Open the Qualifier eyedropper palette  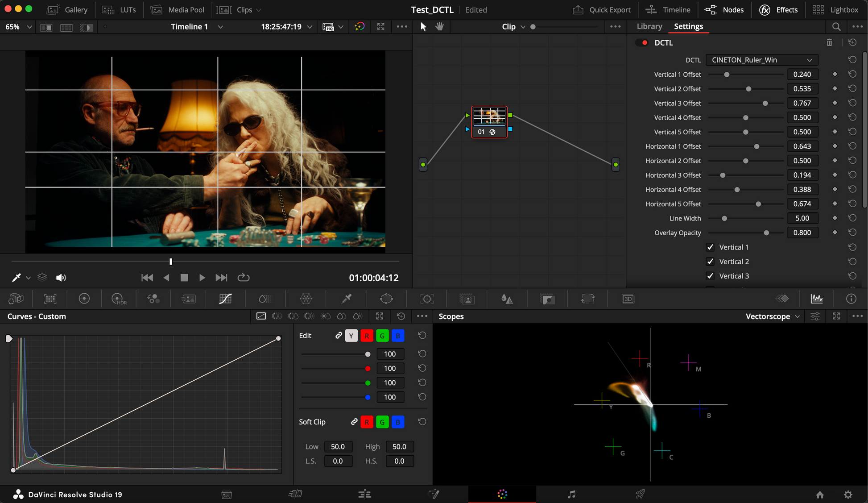tap(347, 299)
